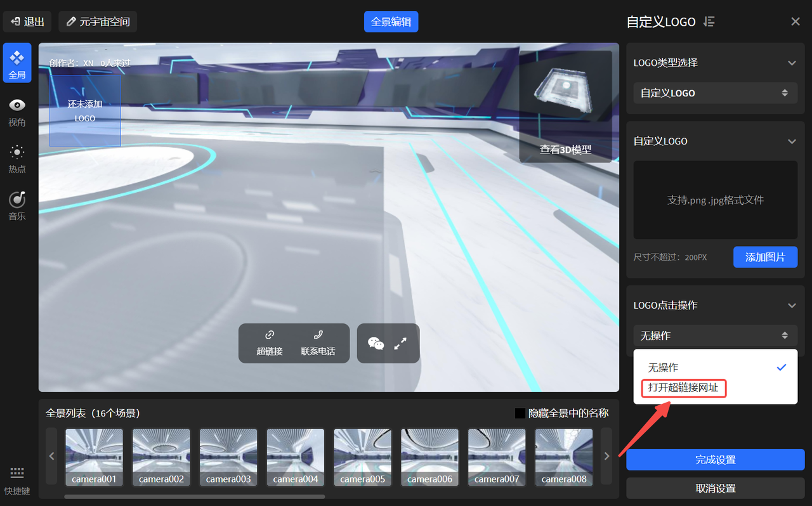
Task: Collapse the LOGO点击操作 section
Action: 791,305
